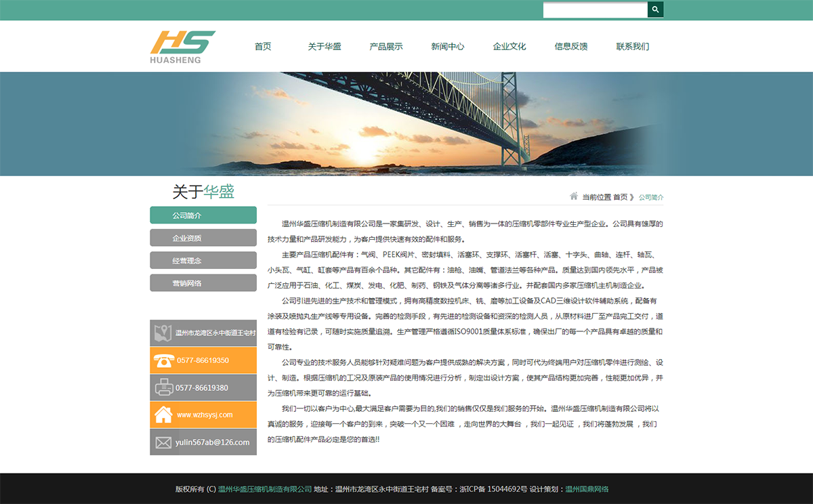Click the HUASHENG HS logo
The image size is (813, 504).
183,45
